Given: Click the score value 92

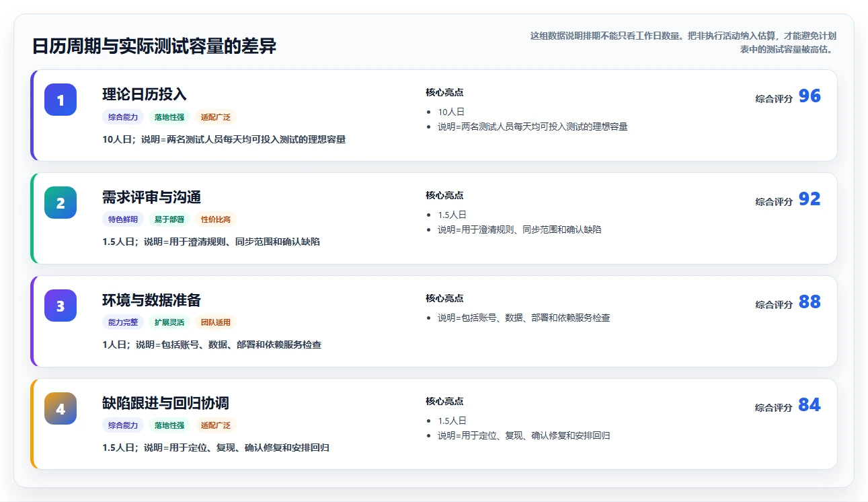Looking at the screenshot, I should 810,199.
